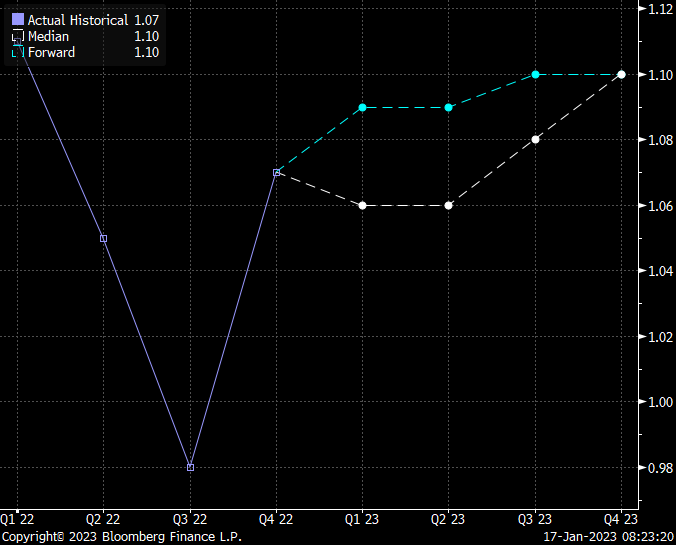The image size is (676, 545).
Task: Click the 1.12 value on the y-axis
Action: pyautogui.click(x=659, y=9)
